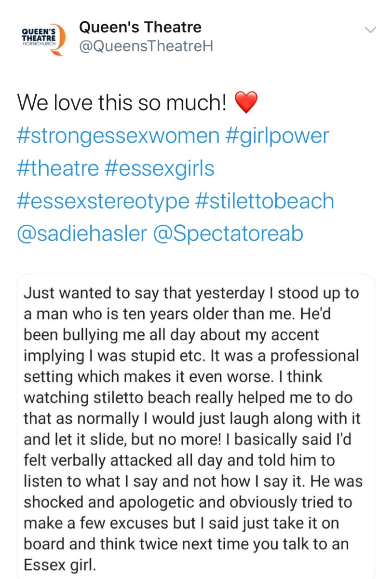This screenshot has height=579, width=392.
Task: Open the @Spectatoreab mention
Action: click(x=228, y=234)
